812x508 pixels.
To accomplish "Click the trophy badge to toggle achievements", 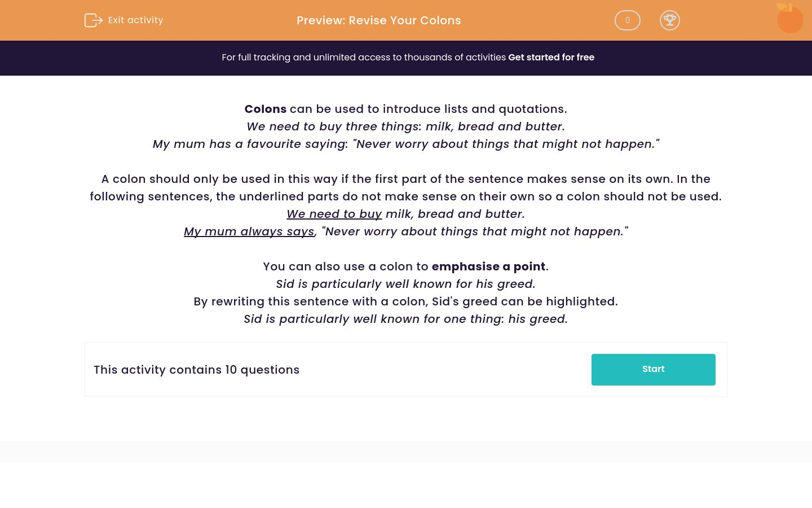I will [670, 20].
